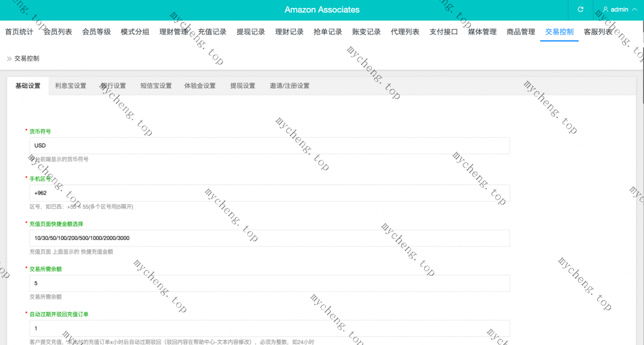
Task: Click the green 自动过期并驳回充值订单 label
Action: (59, 314)
